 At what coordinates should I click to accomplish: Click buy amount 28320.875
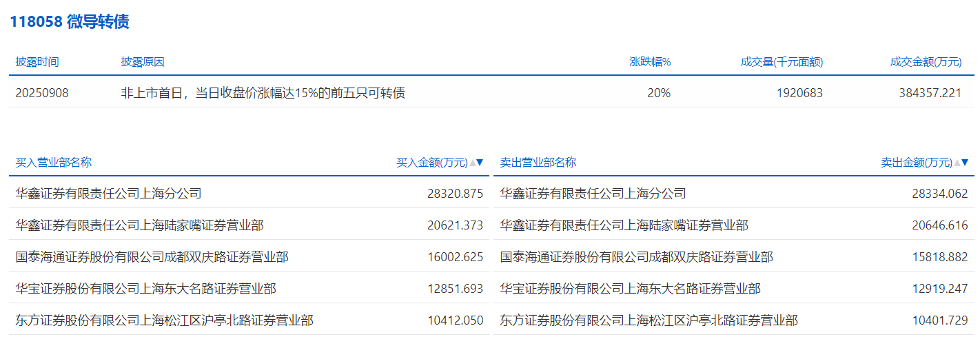(455, 194)
